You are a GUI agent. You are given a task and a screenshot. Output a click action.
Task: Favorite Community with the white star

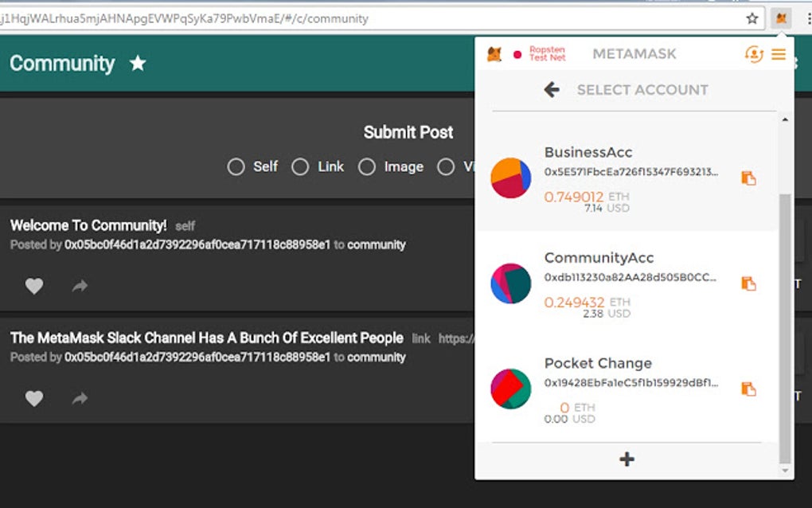(x=138, y=63)
